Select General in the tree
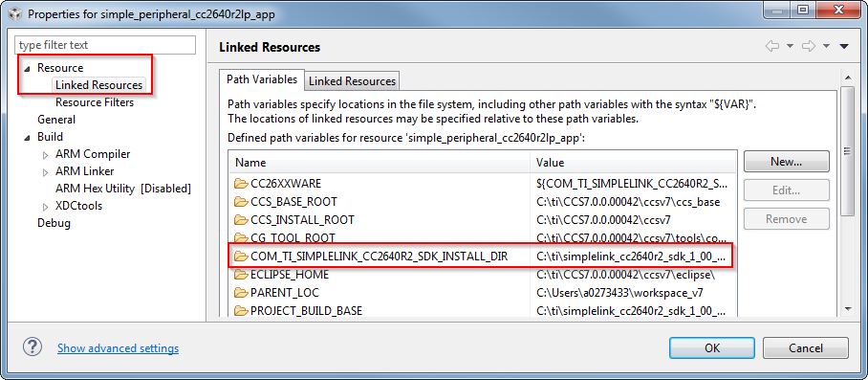Viewport: 868px width, 380px height. (x=56, y=120)
